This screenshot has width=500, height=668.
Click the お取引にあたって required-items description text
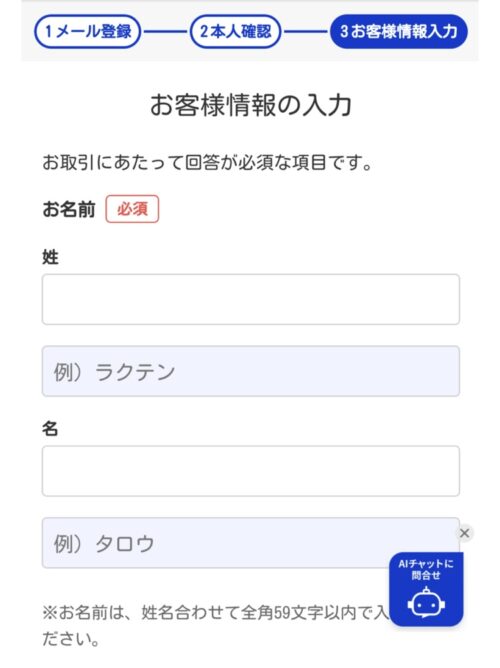coord(208,163)
